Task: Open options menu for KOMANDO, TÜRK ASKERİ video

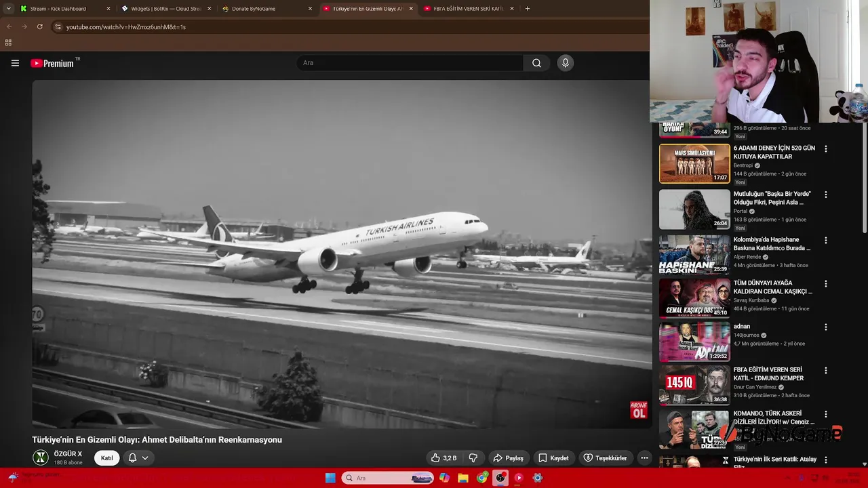Action: click(825, 413)
